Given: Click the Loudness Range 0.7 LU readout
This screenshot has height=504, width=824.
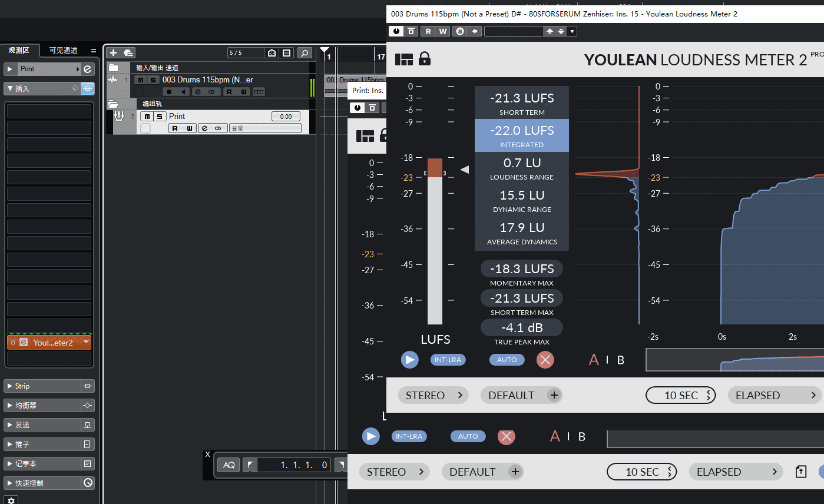Looking at the screenshot, I should [x=522, y=168].
